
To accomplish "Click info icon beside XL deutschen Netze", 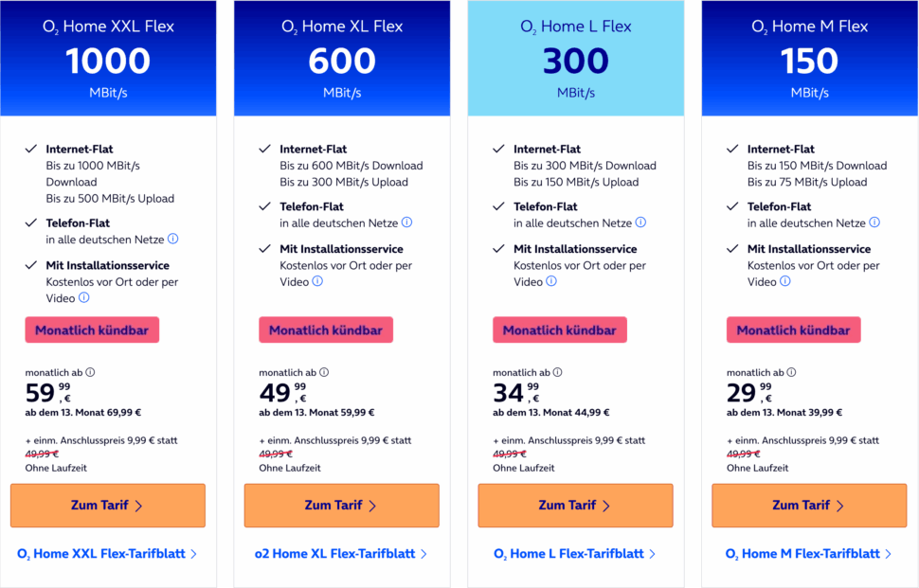I will (x=407, y=223).
